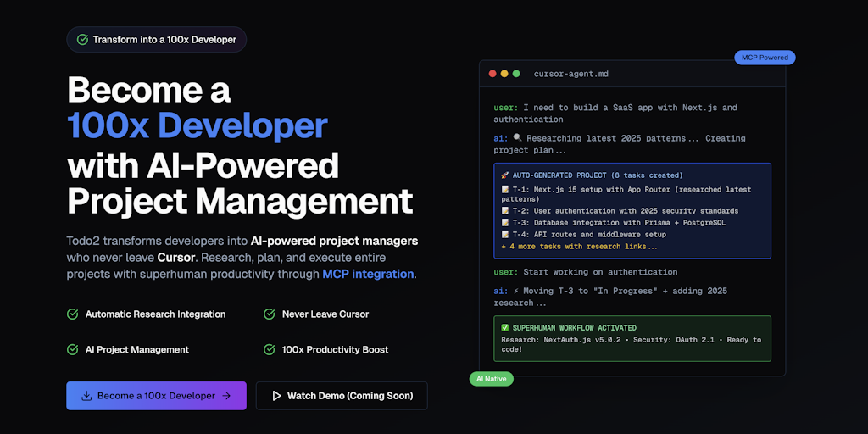Click the green checkbox by SUPERHUMAN WORKFLOW ACTIVATED
Image resolution: width=868 pixels, height=434 pixels.
tap(505, 328)
